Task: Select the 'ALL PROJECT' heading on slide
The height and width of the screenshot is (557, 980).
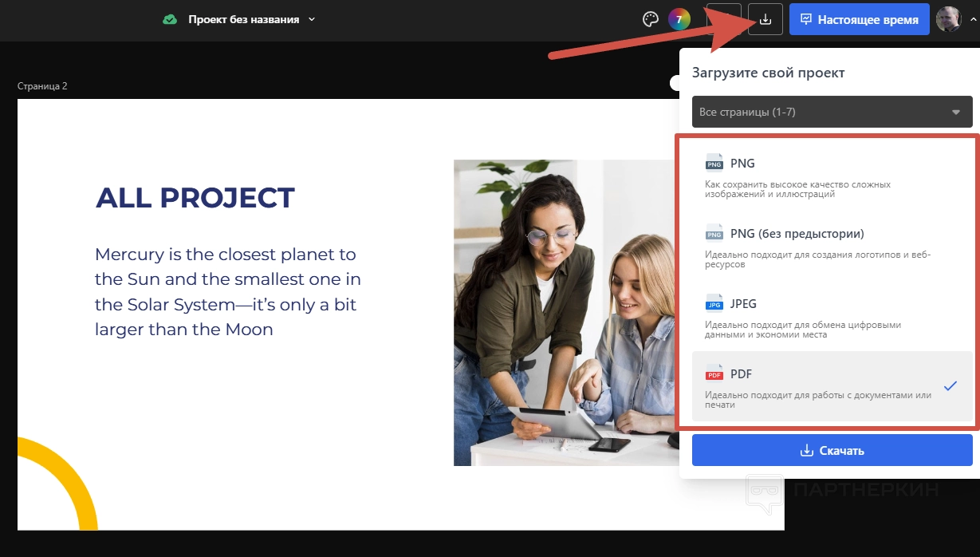Action: 195,198
